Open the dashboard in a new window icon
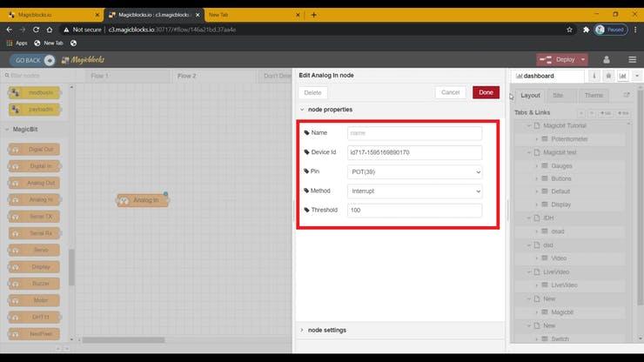This screenshot has height=362, width=644. pyautogui.click(x=627, y=96)
